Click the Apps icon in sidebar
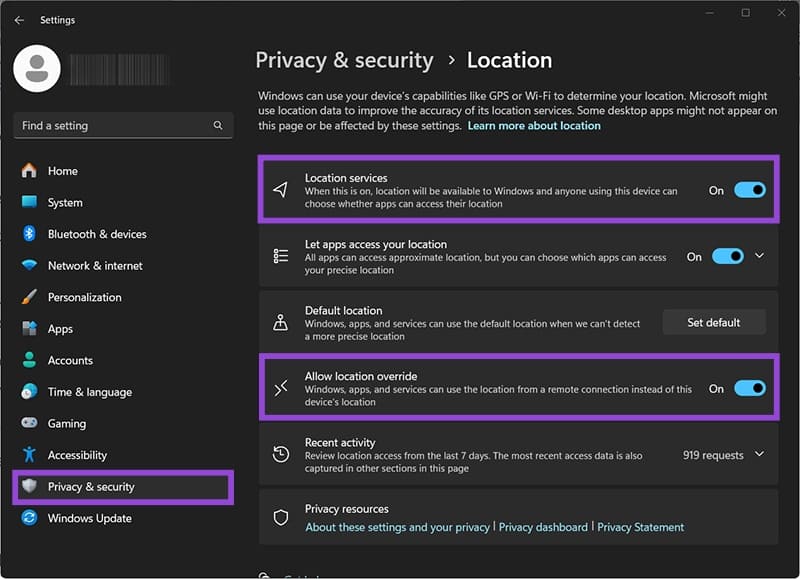This screenshot has height=579, width=800. click(29, 329)
